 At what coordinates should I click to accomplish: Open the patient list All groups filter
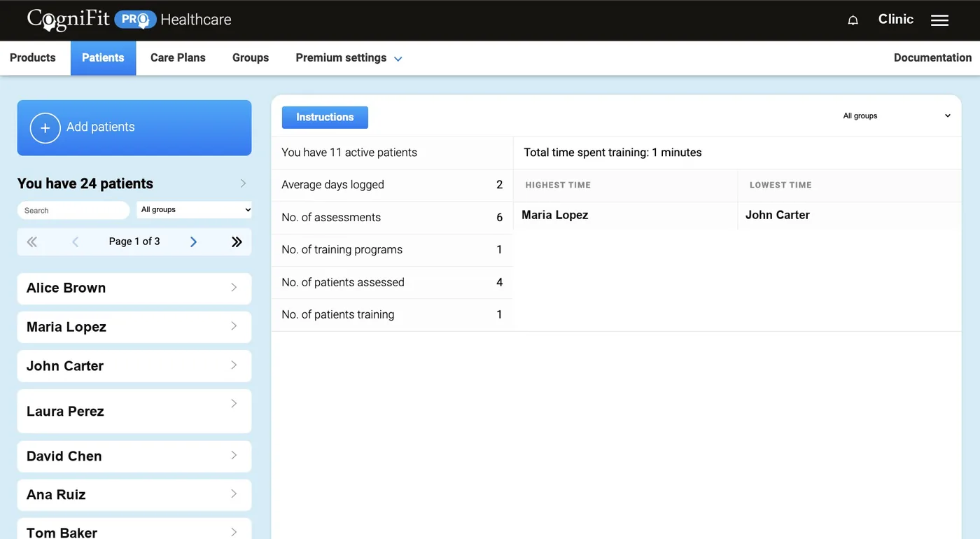pos(194,209)
